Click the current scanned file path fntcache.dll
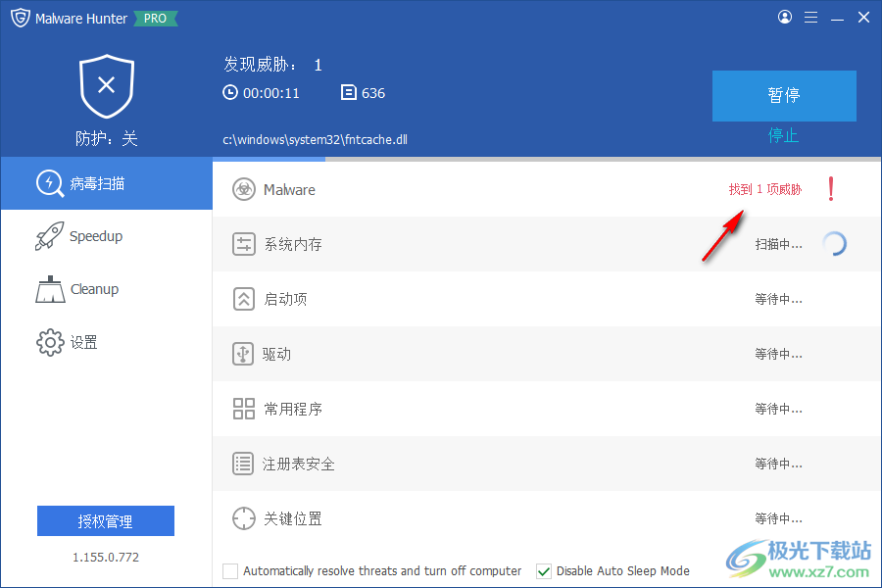Viewport: 882px width, 588px height. click(315, 139)
